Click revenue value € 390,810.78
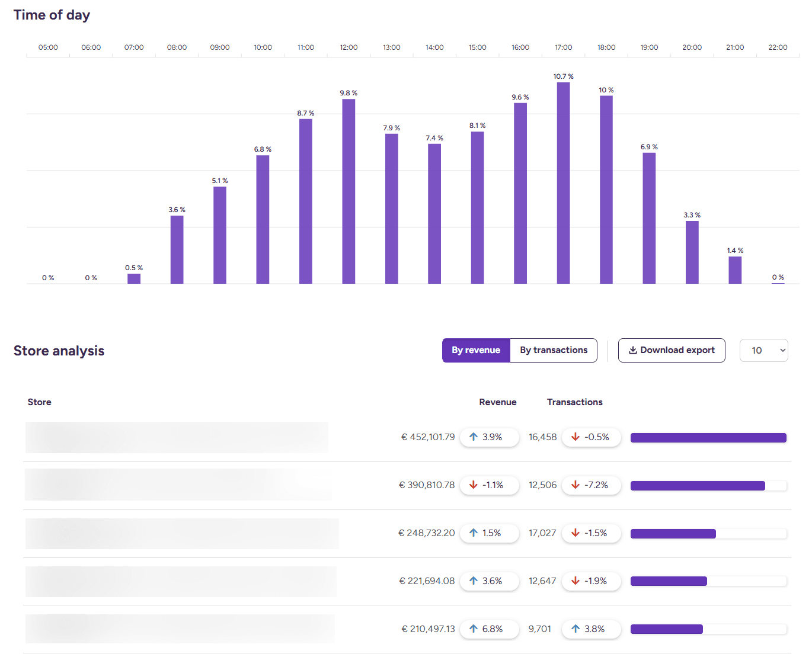 pos(427,485)
